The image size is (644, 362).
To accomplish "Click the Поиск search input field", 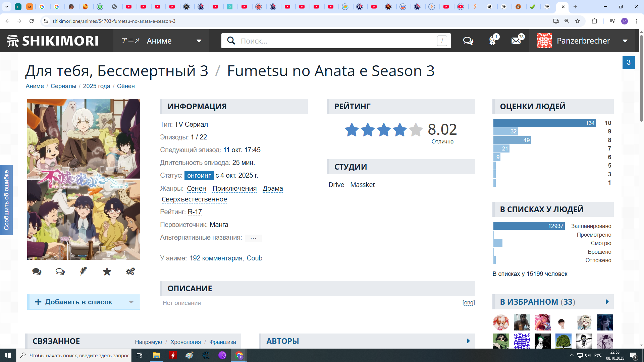I will [x=335, y=41].
